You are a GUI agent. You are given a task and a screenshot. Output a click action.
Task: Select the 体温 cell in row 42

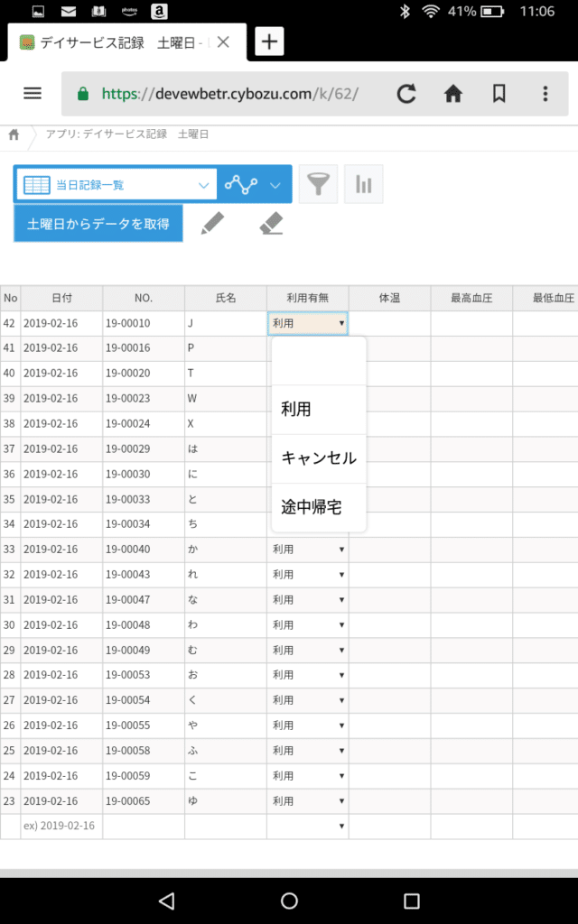click(390, 323)
